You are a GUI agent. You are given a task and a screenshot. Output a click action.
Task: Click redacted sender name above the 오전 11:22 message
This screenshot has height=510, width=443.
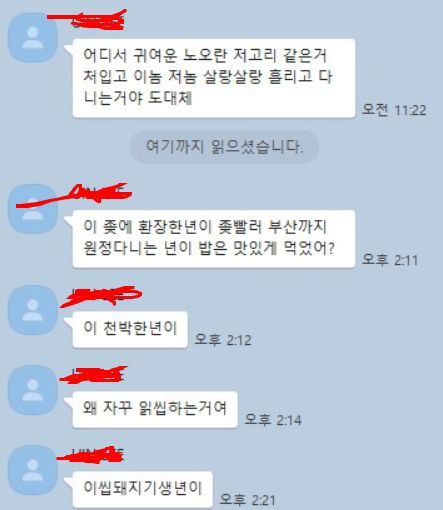tap(88, 20)
